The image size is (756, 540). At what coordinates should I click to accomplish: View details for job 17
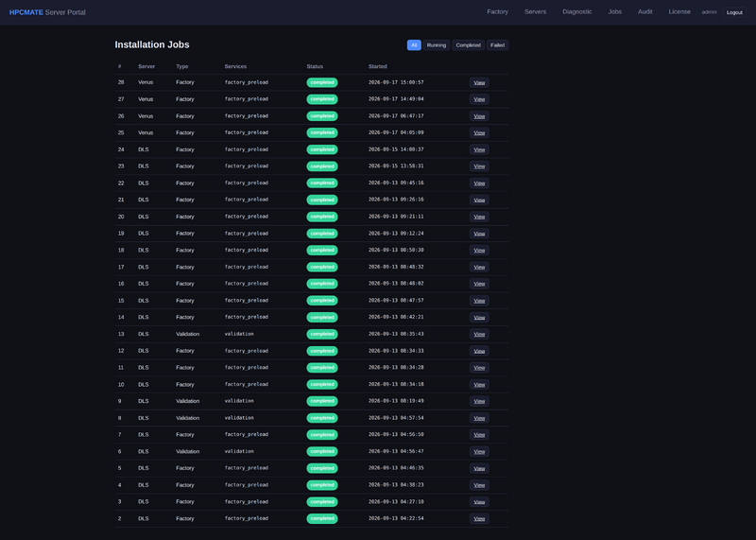(x=479, y=267)
